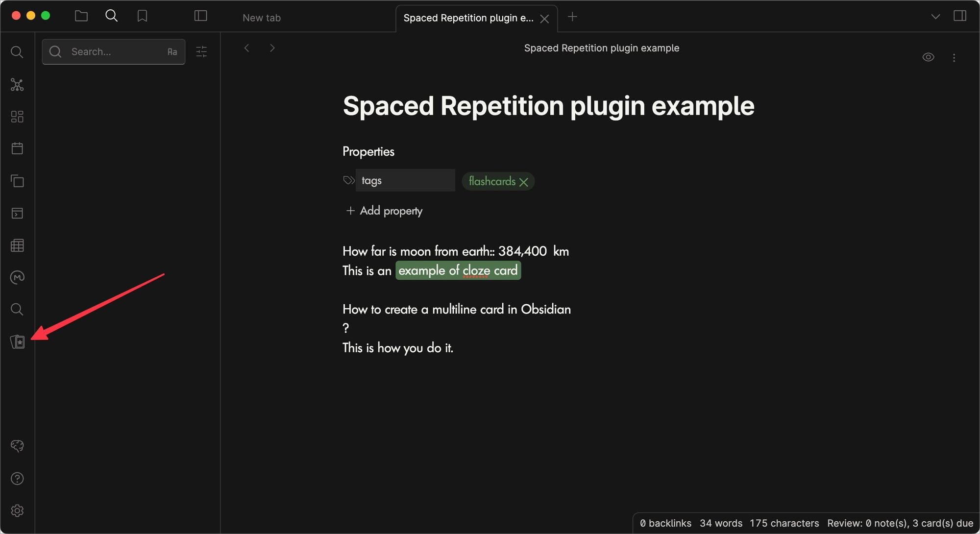The height and width of the screenshot is (534, 980).
Task: Open the daily note calendar icon
Action: tap(17, 148)
